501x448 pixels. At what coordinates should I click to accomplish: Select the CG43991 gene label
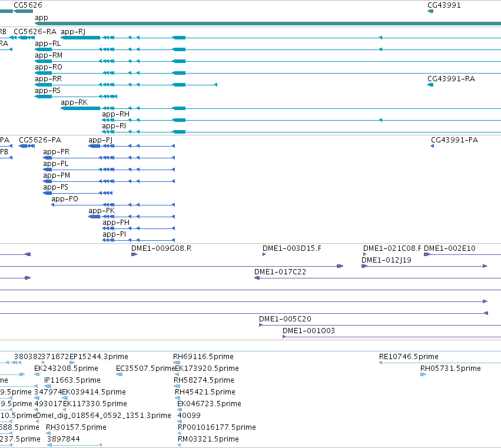click(x=444, y=5)
